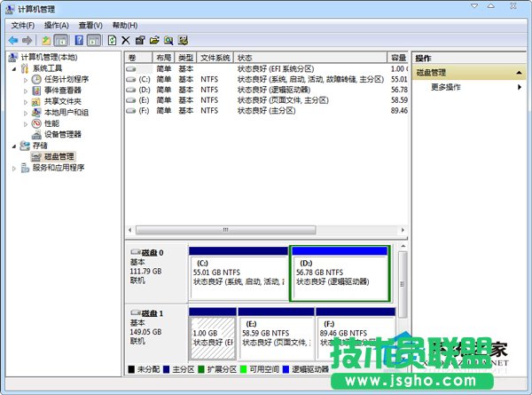The width and height of the screenshot is (532, 395).
Task: Select the Event Viewer icon in tree
Action: pos(36,91)
